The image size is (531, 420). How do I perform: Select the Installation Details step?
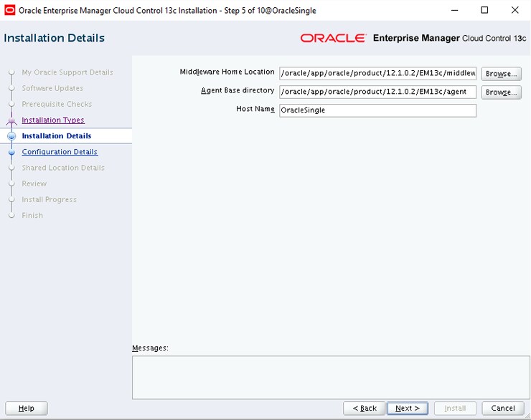coord(57,136)
